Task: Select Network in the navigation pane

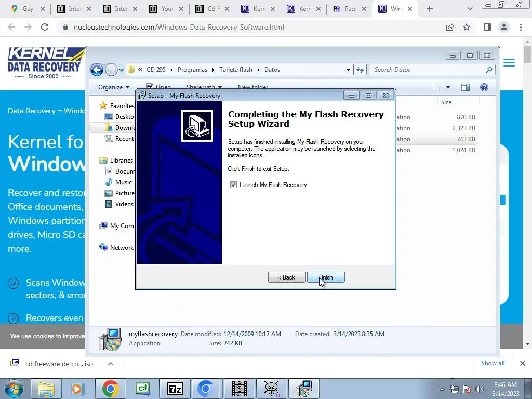Action: coord(116,248)
